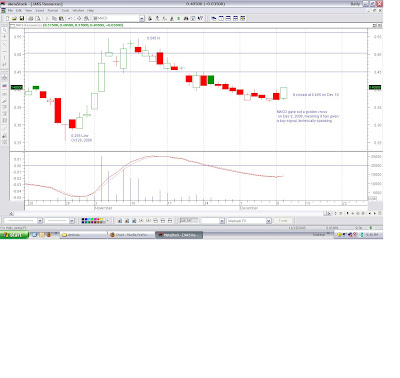This screenshot has height=378, width=400.
Task: Click the Print toolbar icon
Action: 31,18
